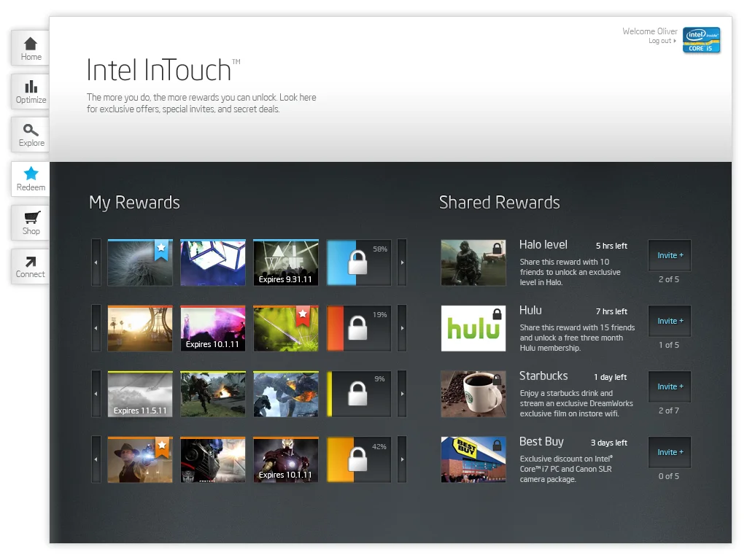Click the My Rewards heading
The width and height of the screenshot is (747, 560).
point(134,203)
